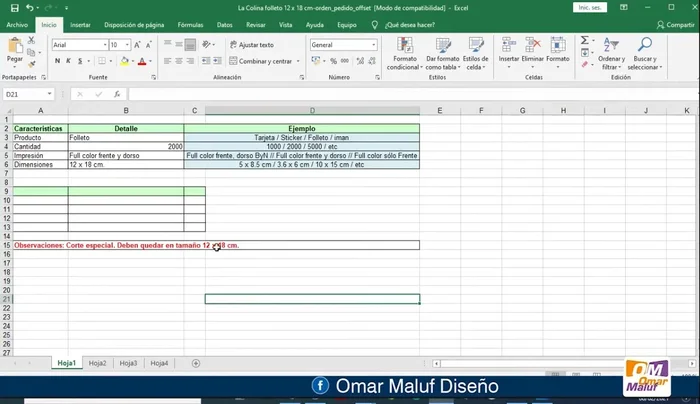
Task: Open the General number format dropdown
Action: pyautogui.click(x=373, y=45)
